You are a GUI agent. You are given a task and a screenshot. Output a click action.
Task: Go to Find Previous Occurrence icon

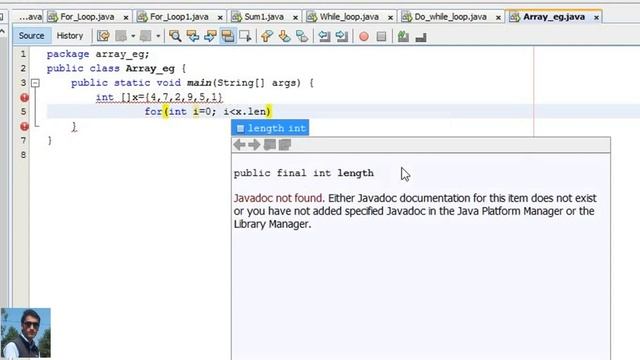[x=193, y=36]
